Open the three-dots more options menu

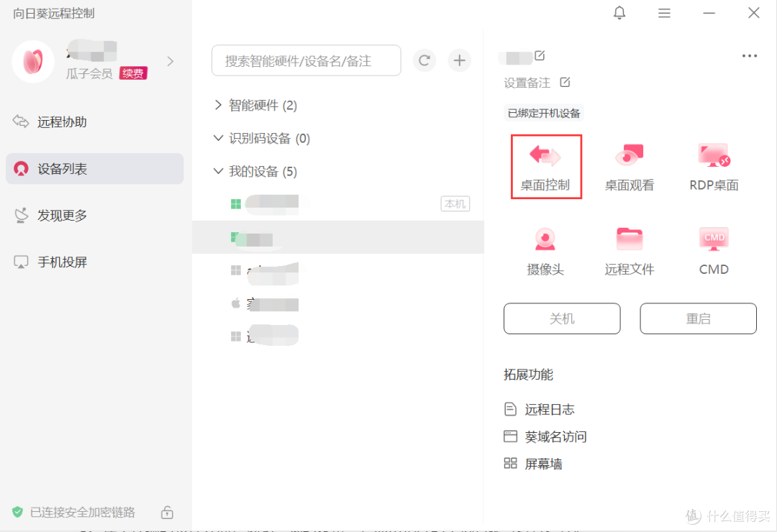tap(749, 56)
